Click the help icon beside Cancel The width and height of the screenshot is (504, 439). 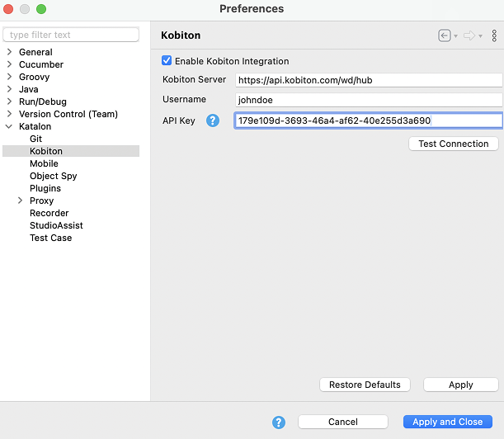[278, 422]
